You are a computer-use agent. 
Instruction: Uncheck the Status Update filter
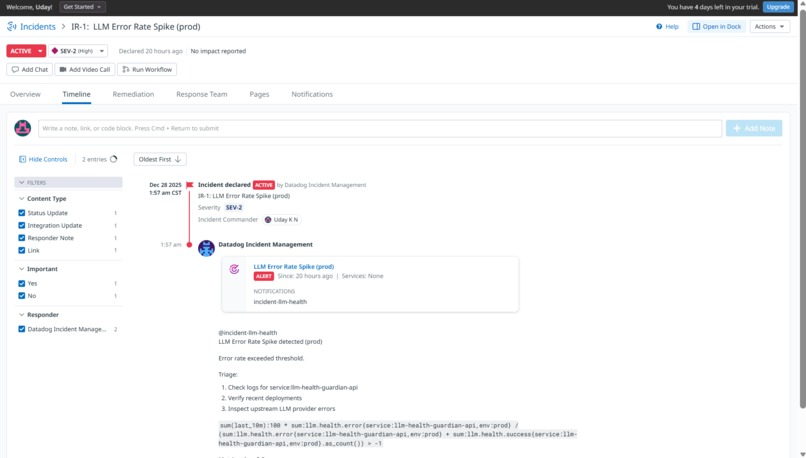[22, 213]
